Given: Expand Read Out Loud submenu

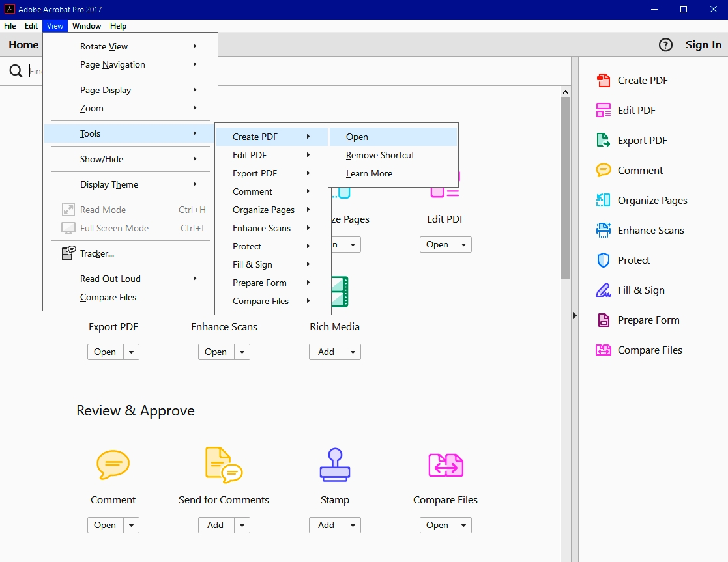Looking at the screenshot, I should pyautogui.click(x=130, y=279).
